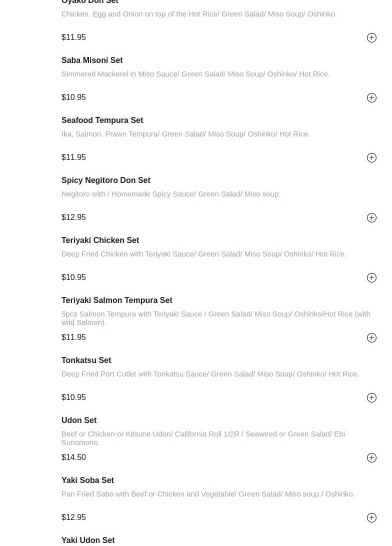This screenshot has height=546, width=392.
Task: Add Yaki Soba Set to cart
Action: pyautogui.click(x=371, y=517)
